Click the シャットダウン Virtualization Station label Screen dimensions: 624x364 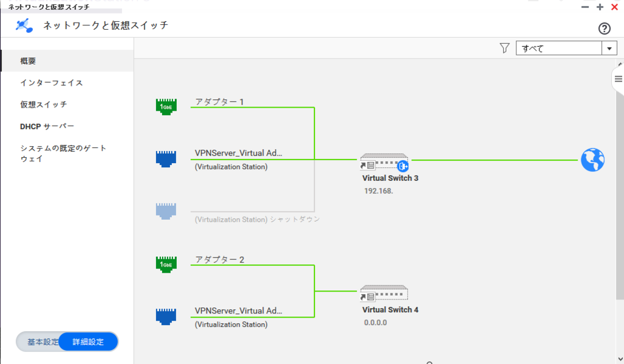click(257, 219)
